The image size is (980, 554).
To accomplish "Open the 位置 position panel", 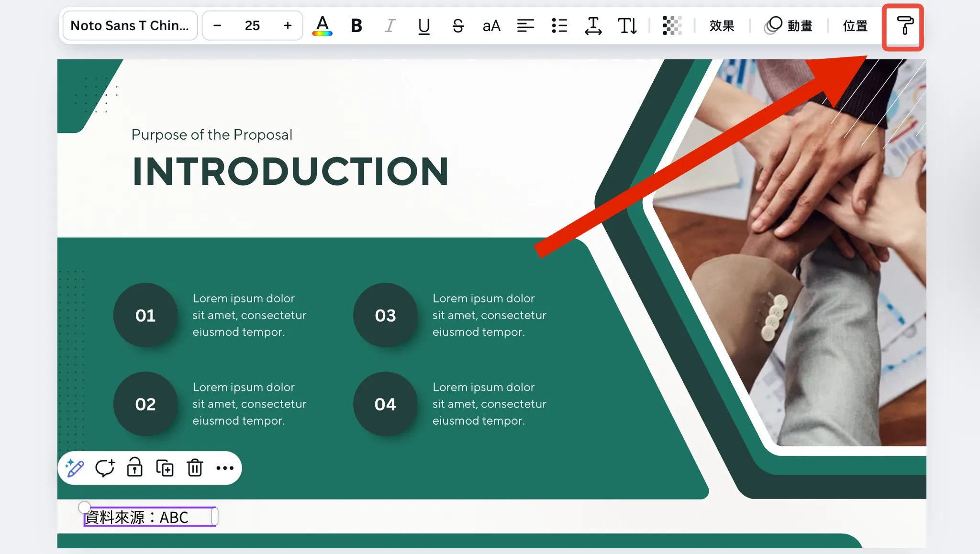I will (854, 26).
